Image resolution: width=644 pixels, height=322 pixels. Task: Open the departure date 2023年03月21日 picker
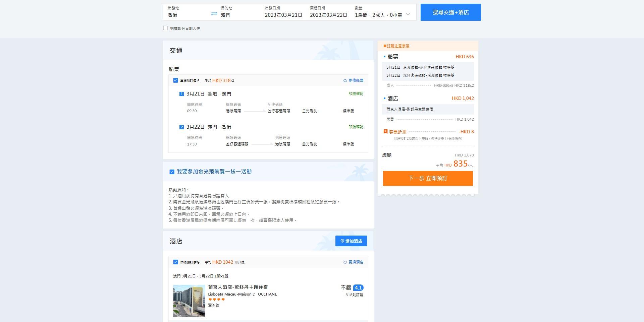point(283,15)
